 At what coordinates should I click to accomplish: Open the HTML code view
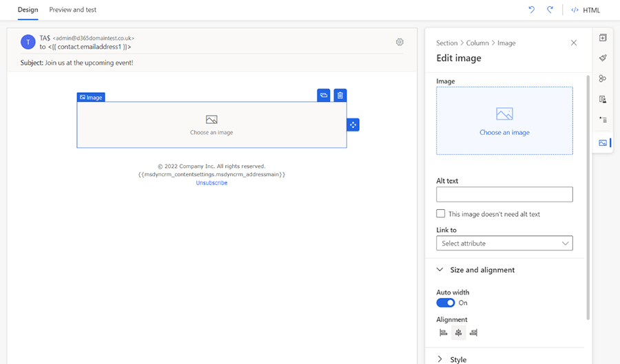click(586, 10)
